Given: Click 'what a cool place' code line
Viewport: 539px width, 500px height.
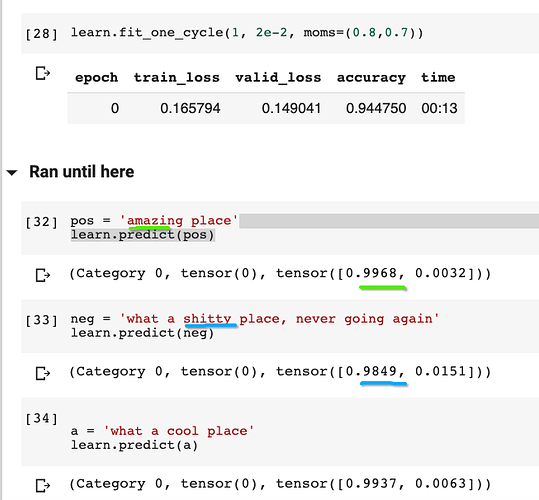Looking at the screenshot, I should tap(162, 431).
